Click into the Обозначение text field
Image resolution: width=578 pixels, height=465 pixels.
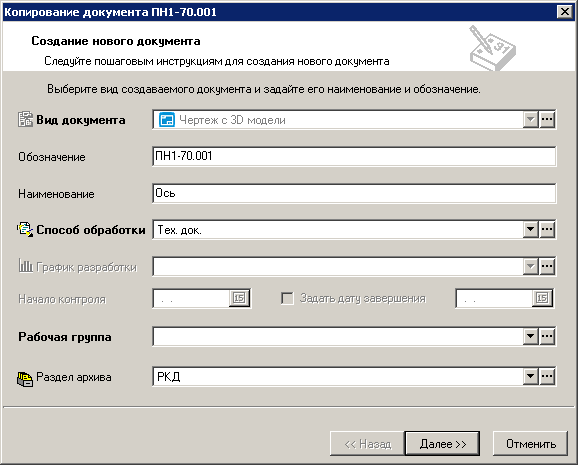click(354, 156)
